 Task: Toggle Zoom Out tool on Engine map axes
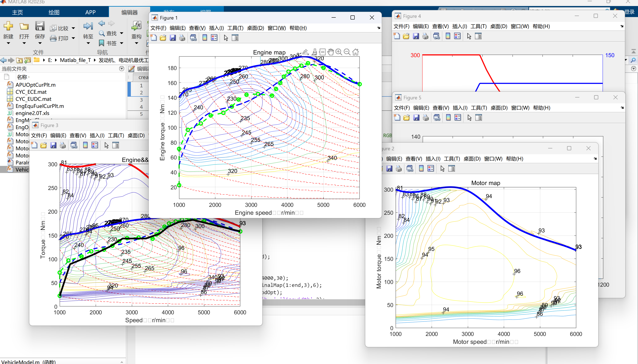pyautogui.click(x=347, y=52)
